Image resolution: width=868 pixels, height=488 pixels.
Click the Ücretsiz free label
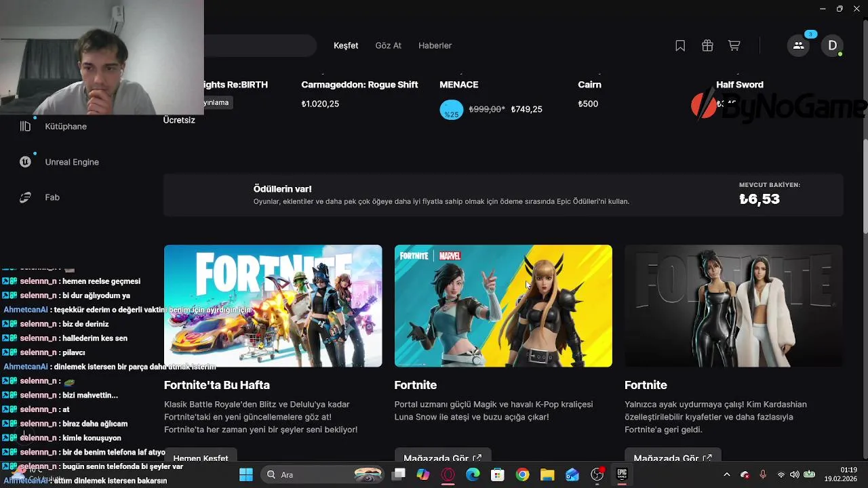[179, 120]
